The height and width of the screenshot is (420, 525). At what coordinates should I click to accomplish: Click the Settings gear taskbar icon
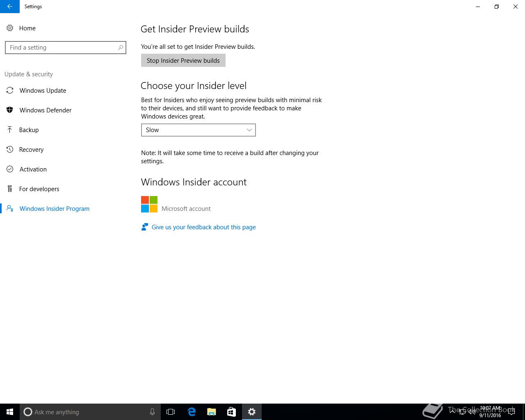[252, 412]
